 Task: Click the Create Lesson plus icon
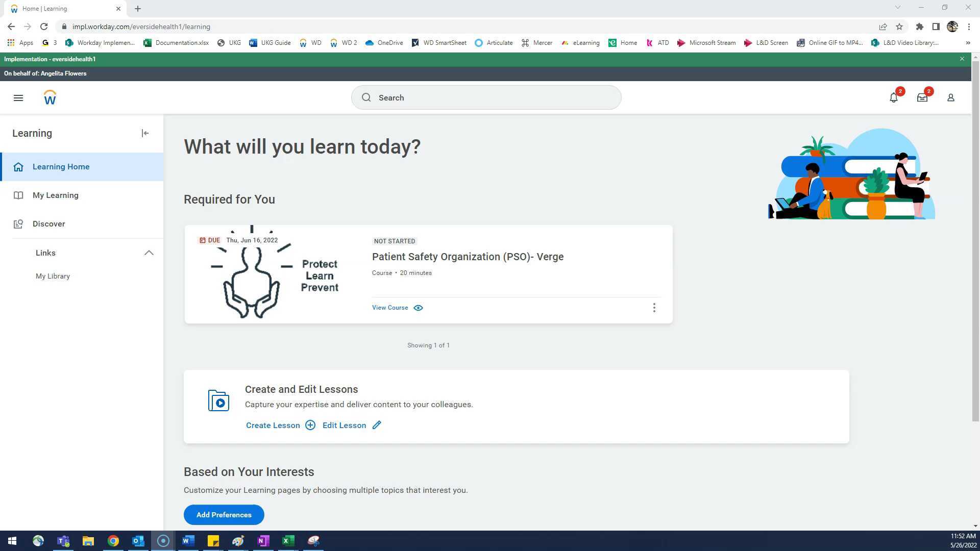pyautogui.click(x=310, y=425)
